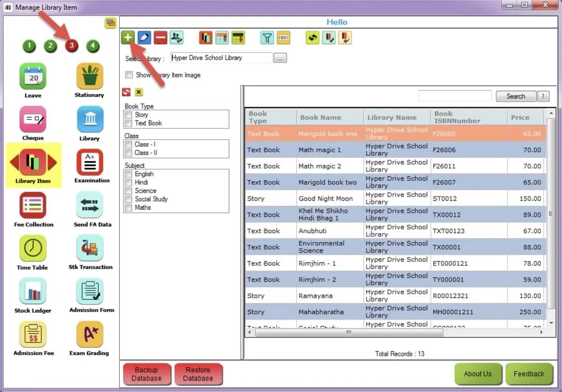Image resolution: width=562 pixels, height=392 pixels.
Task: Click the barcode toolbar icon
Action: pyautogui.click(x=283, y=37)
